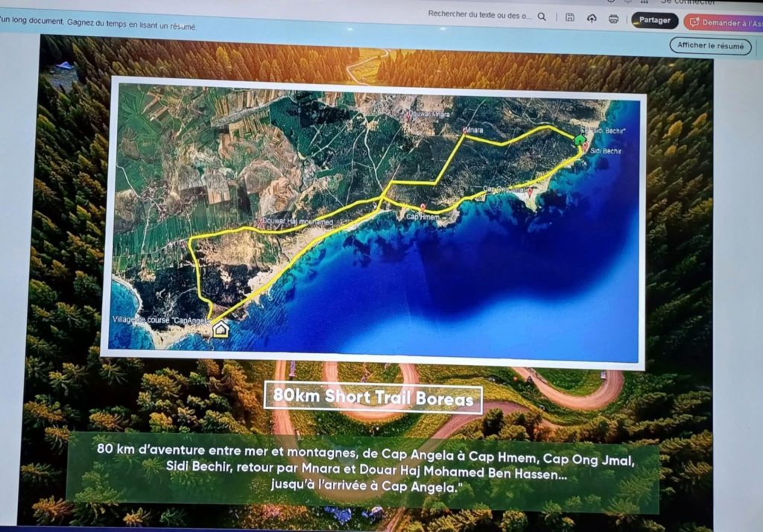Click the white house icon at Cap Angela
763x532 pixels.
pos(220,329)
